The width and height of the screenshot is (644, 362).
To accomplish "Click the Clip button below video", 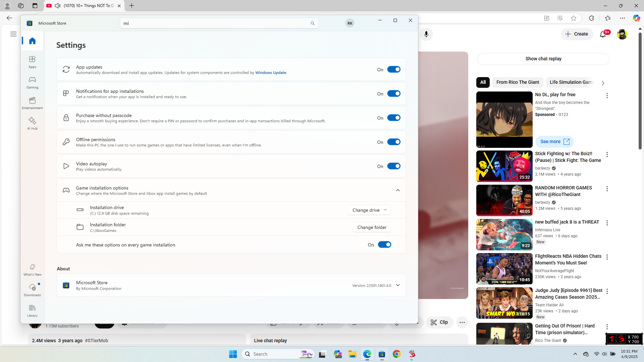I will [439, 322].
